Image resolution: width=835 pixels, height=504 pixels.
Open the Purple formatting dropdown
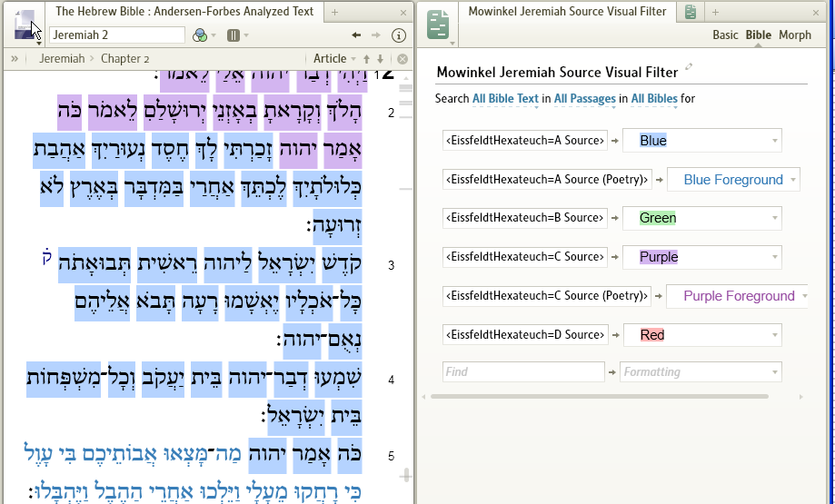[701, 257]
